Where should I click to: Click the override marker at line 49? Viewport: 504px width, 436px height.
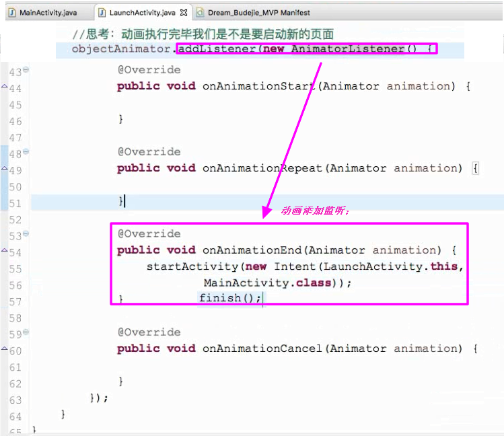point(5,168)
